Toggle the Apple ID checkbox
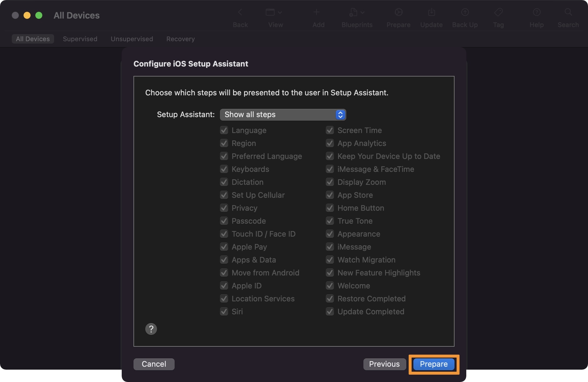Viewport: 588px width, 382px height. [x=224, y=285]
